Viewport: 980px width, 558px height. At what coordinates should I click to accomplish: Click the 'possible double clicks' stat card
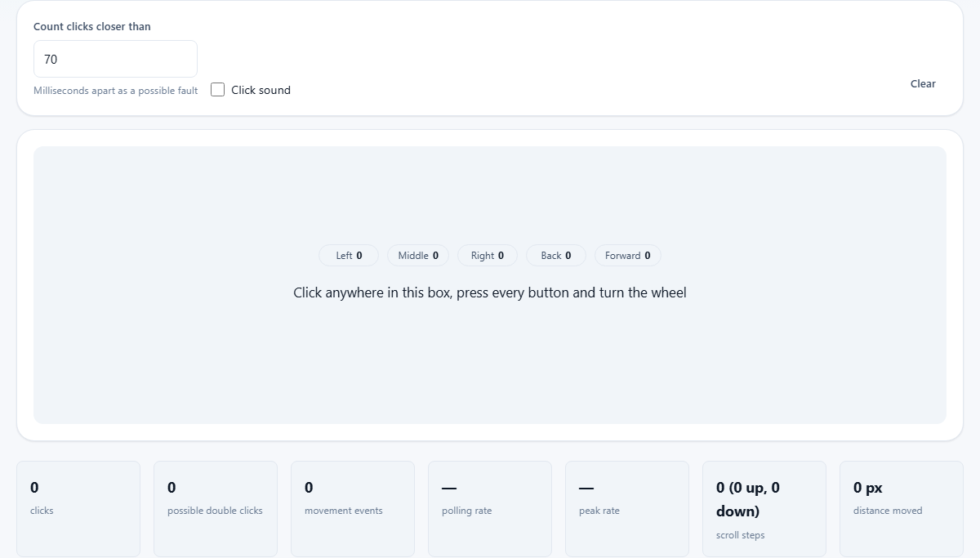click(216, 509)
